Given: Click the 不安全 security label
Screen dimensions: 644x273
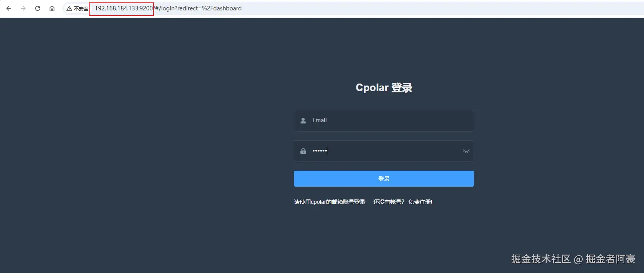Looking at the screenshot, I should pos(81,8).
